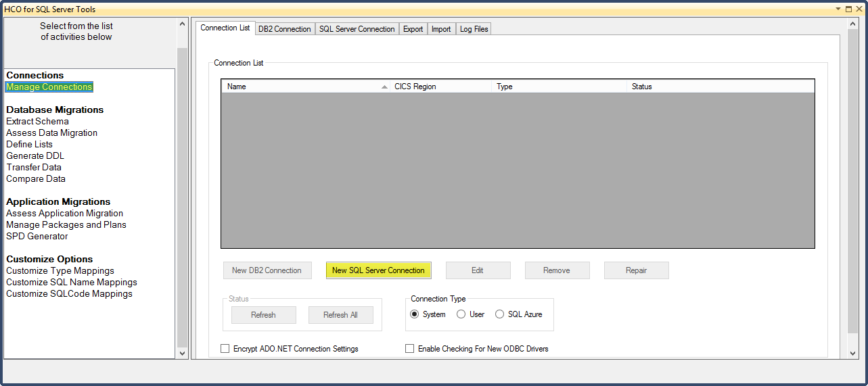
Task: Select the System connection type
Action: click(x=415, y=314)
